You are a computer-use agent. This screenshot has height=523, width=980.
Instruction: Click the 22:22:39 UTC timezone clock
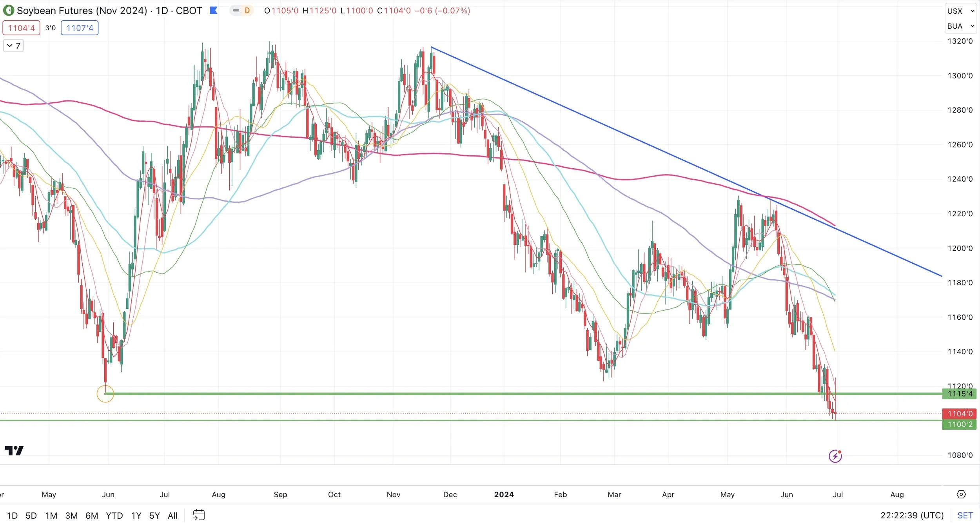point(912,515)
